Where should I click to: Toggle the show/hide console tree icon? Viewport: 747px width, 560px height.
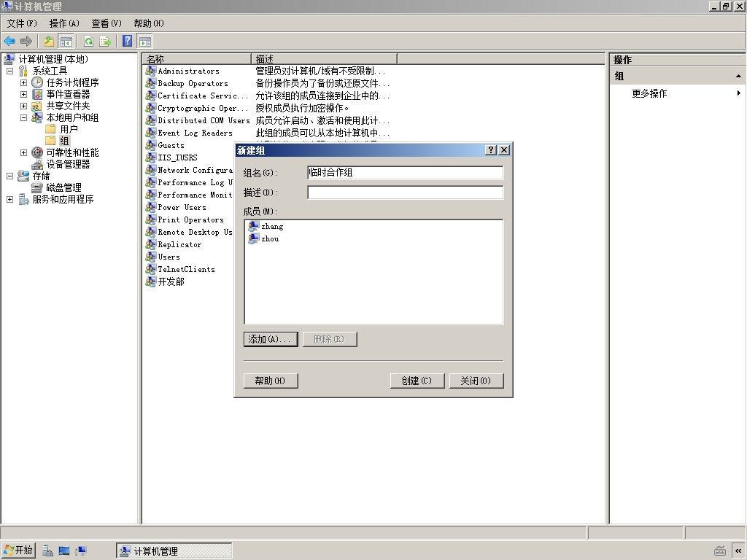pos(66,42)
